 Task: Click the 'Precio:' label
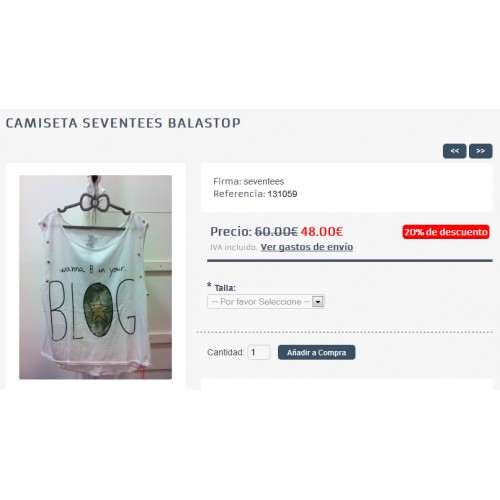click(x=231, y=231)
